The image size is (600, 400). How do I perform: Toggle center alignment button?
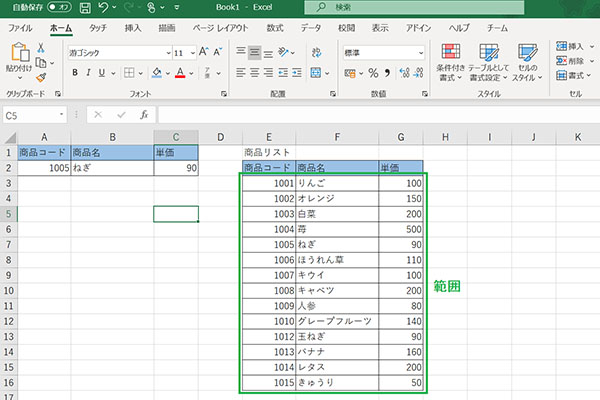point(254,72)
